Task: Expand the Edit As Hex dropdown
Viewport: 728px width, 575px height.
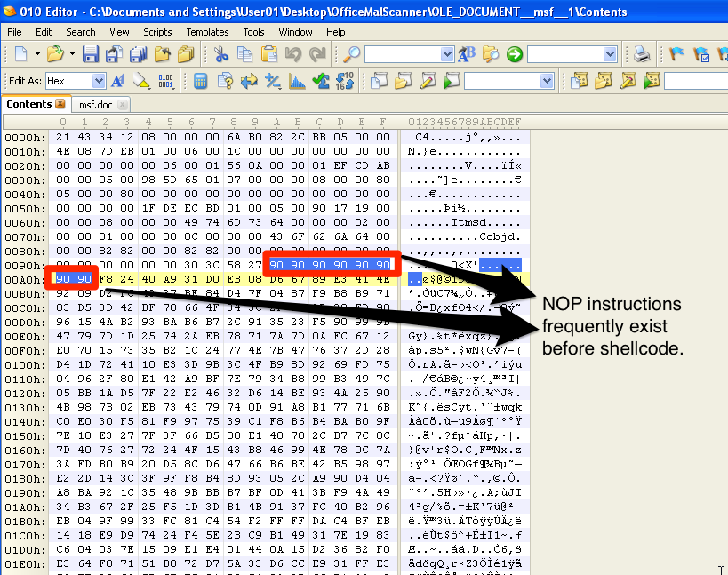Action: (100, 82)
